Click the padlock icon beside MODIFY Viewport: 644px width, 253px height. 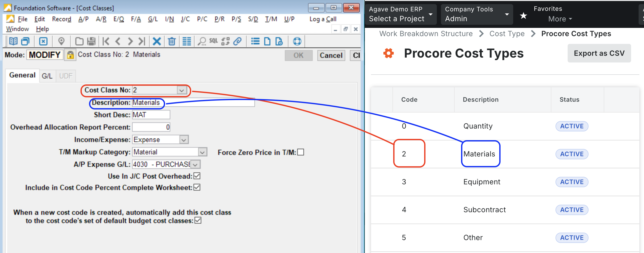tap(70, 55)
